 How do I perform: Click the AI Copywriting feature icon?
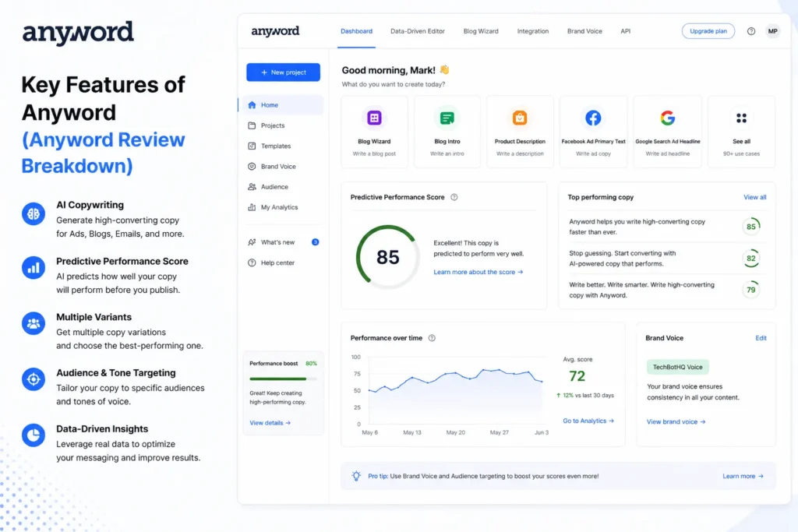33,213
